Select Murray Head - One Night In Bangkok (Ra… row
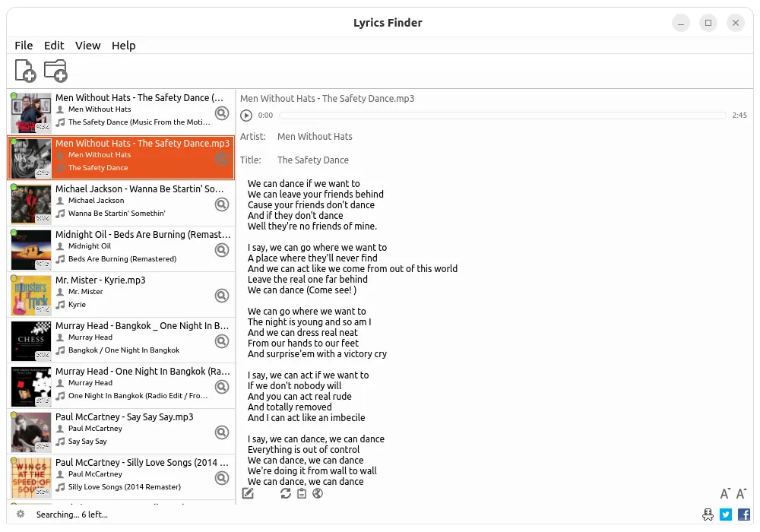 point(121,385)
